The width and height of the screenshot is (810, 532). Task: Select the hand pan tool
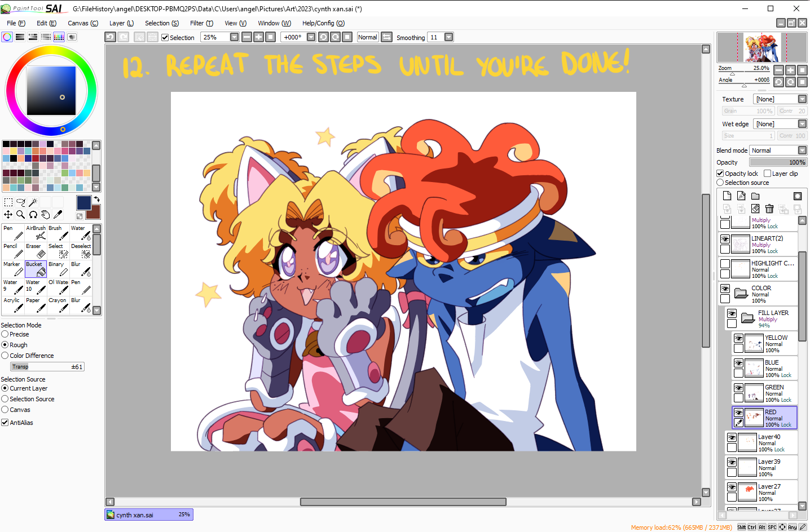point(45,215)
